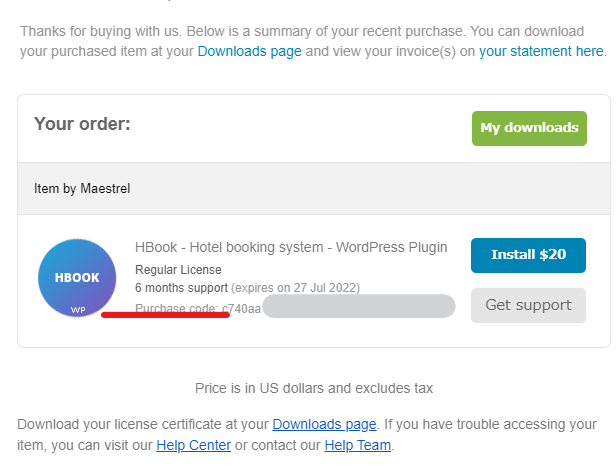Open the 'your statement here' link
616x475 pixels.
click(x=541, y=51)
